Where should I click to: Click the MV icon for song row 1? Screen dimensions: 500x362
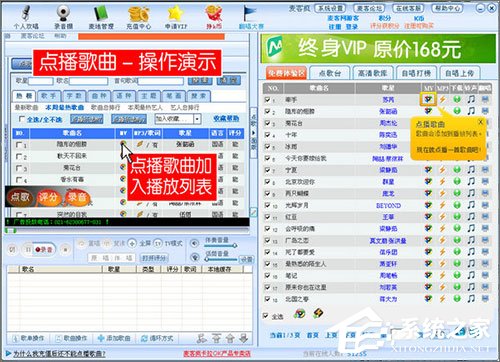click(428, 99)
